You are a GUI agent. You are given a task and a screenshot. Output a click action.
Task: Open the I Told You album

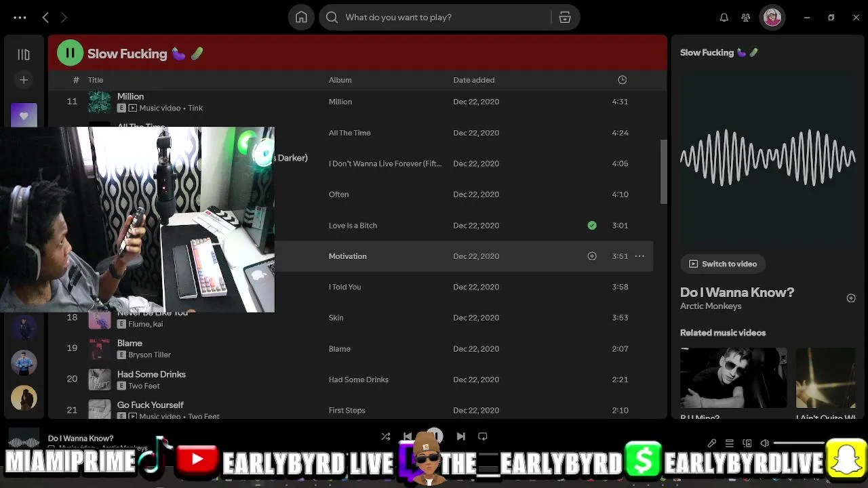click(x=345, y=287)
